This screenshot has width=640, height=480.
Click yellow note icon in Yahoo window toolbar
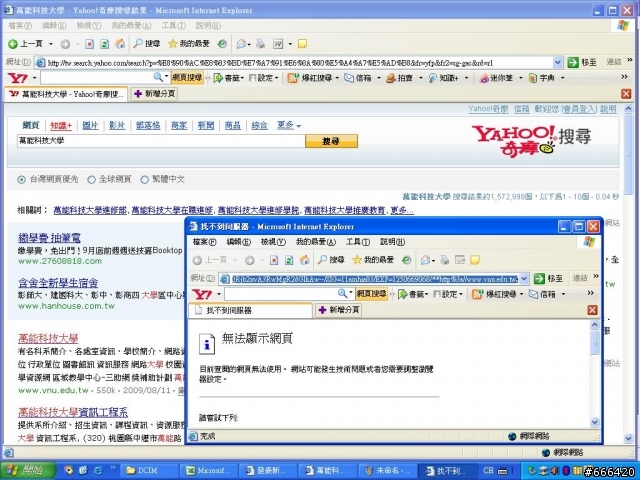coord(302,44)
